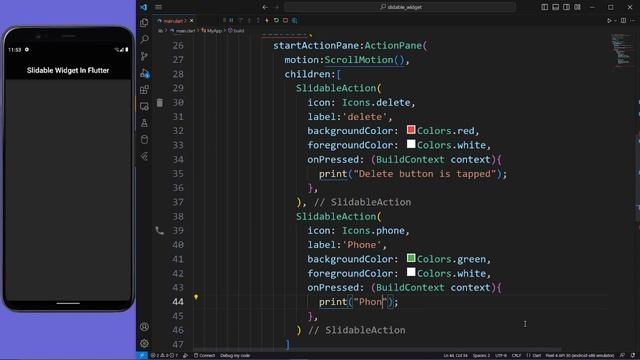Click line number 35 in the gutter
Screen dimensions: 640x360
pyautogui.click(x=178, y=174)
